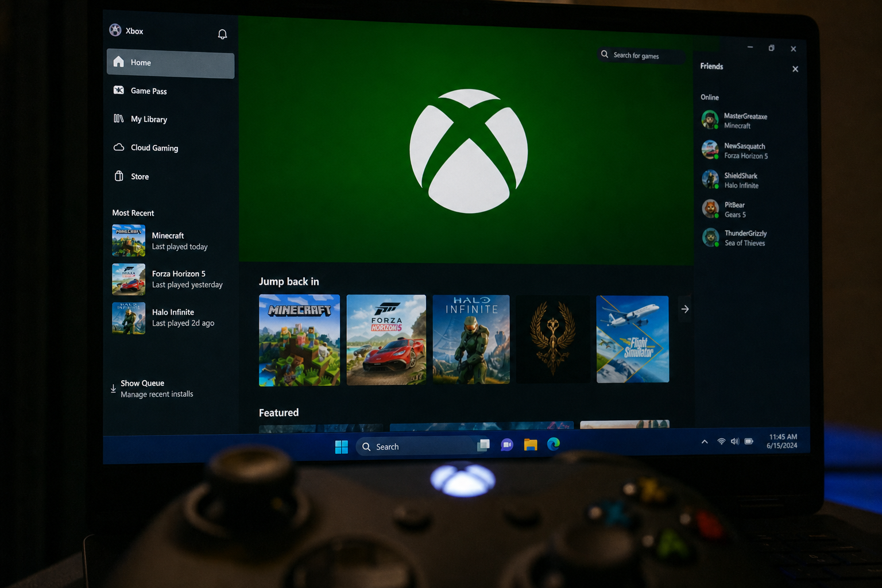Image resolution: width=882 pixels, height=588 pixels.
Task: Click Show Queue button
Action: (x=152, y=389)
